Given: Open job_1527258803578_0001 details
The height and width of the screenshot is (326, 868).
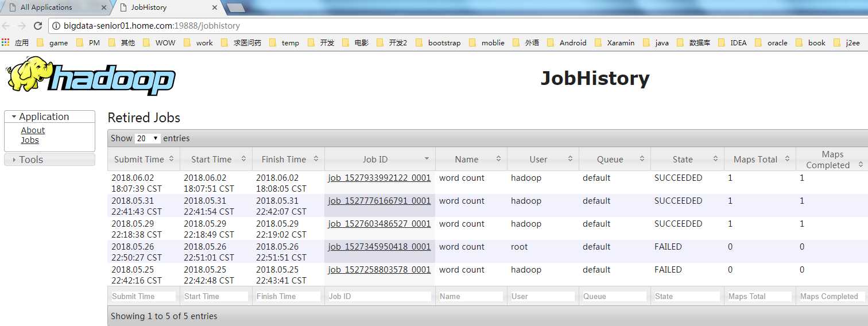Looking at the screenshot, I should [379, 270].
